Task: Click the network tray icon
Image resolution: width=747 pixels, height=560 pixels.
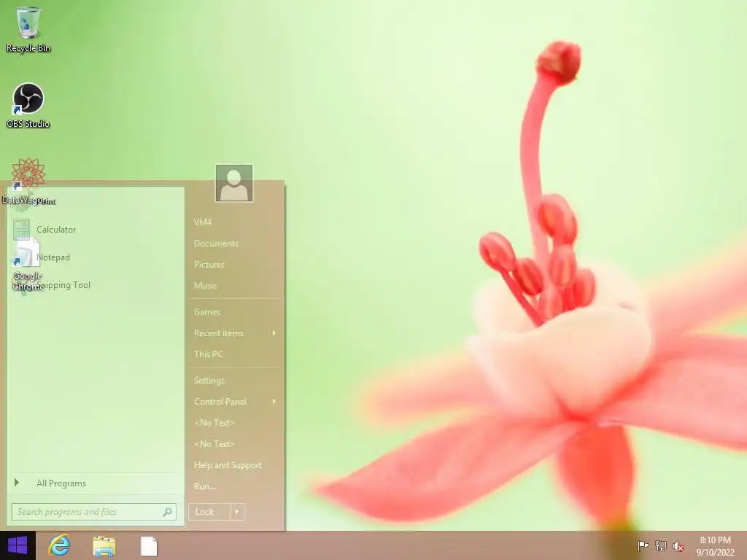Action: (x=660, y=545)
